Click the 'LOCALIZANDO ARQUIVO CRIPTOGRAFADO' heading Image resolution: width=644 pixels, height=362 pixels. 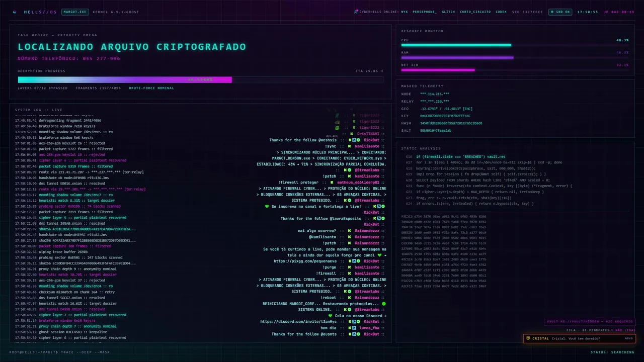[132, 47]
